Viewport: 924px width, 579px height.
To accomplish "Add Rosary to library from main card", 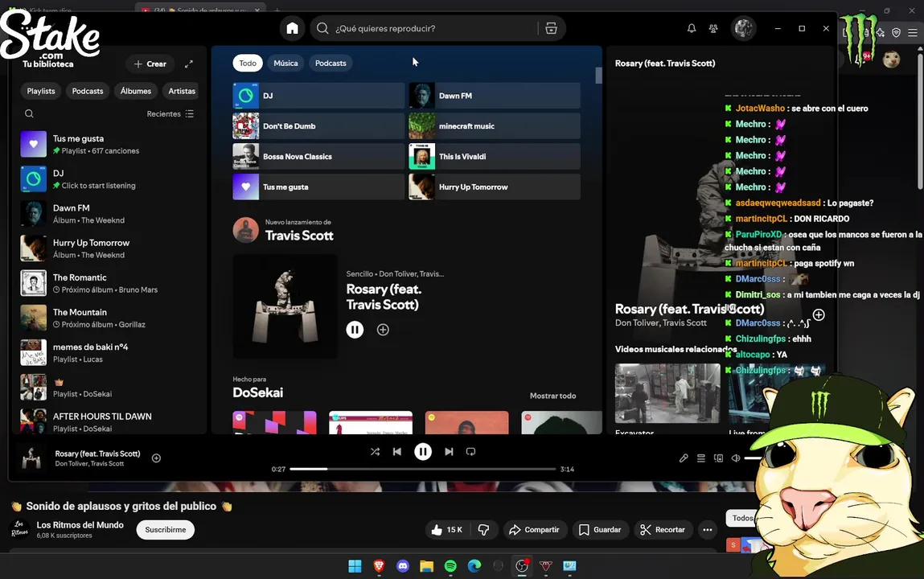I will pyautogui.click(x=383, y=330).
